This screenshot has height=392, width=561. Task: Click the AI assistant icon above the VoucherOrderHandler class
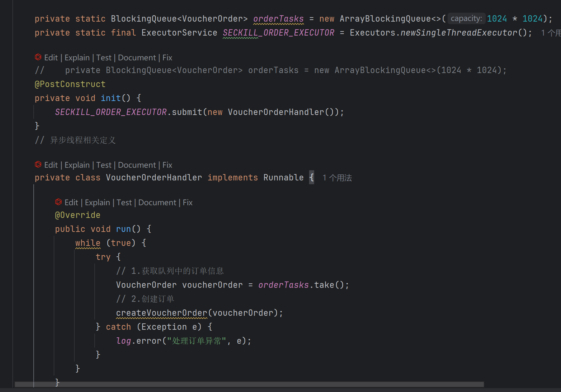pos(38,165)
